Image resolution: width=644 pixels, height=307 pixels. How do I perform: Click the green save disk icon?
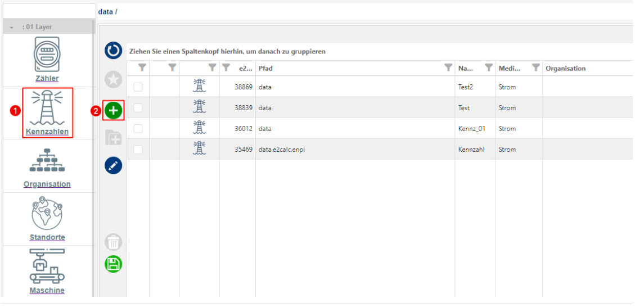[x=114, y=264]
